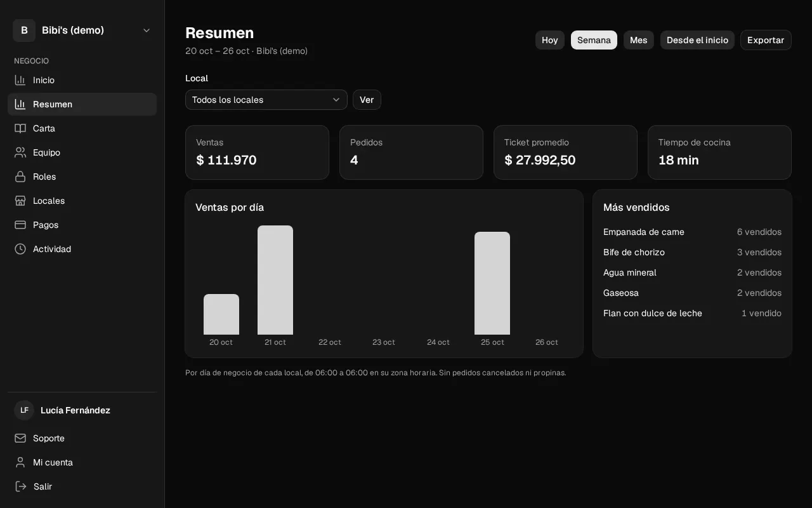
Task: Click the 21 oct sales bar
Action: coord(275,280)
